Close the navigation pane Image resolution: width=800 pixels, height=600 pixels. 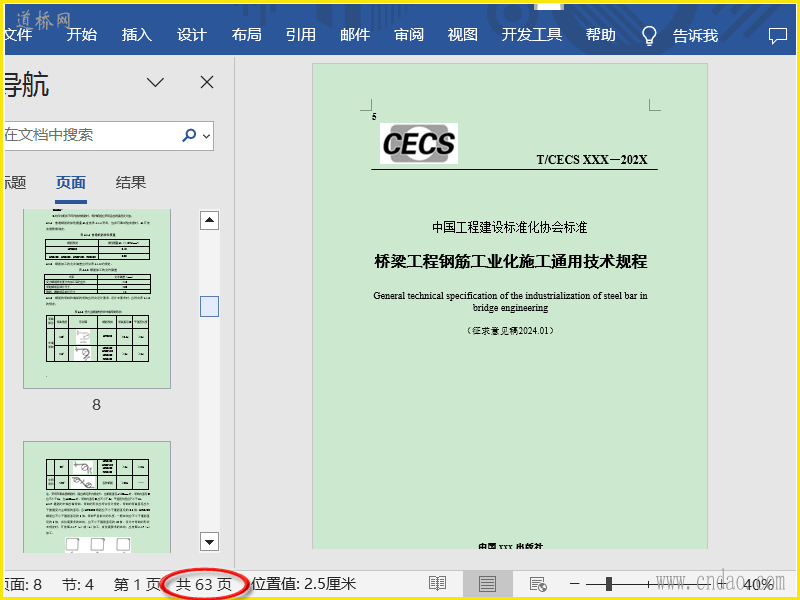[207, 82]
